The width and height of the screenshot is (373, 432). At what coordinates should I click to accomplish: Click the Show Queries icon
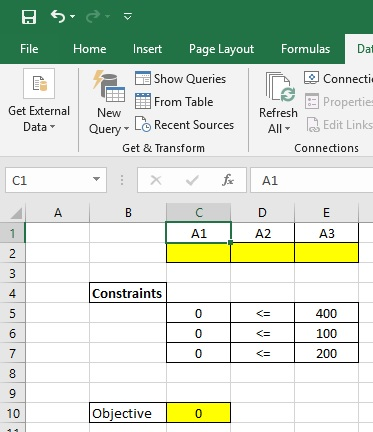(x=143, y=79)
